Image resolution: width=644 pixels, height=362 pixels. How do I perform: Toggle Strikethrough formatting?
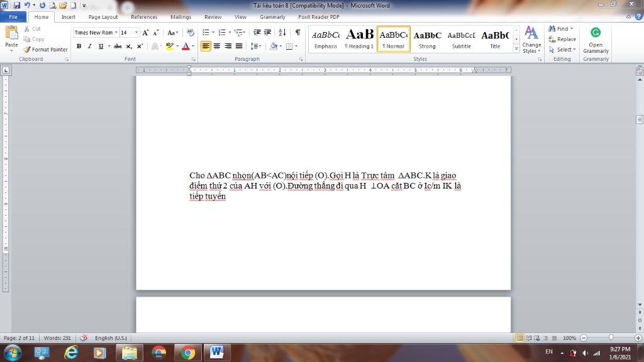click(118, 47)
